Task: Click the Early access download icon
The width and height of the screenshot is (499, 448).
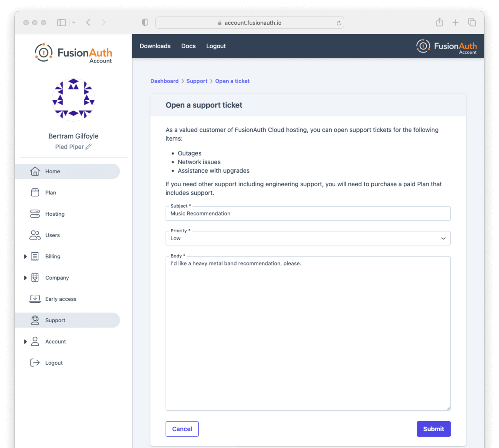Action: (35, 299)
